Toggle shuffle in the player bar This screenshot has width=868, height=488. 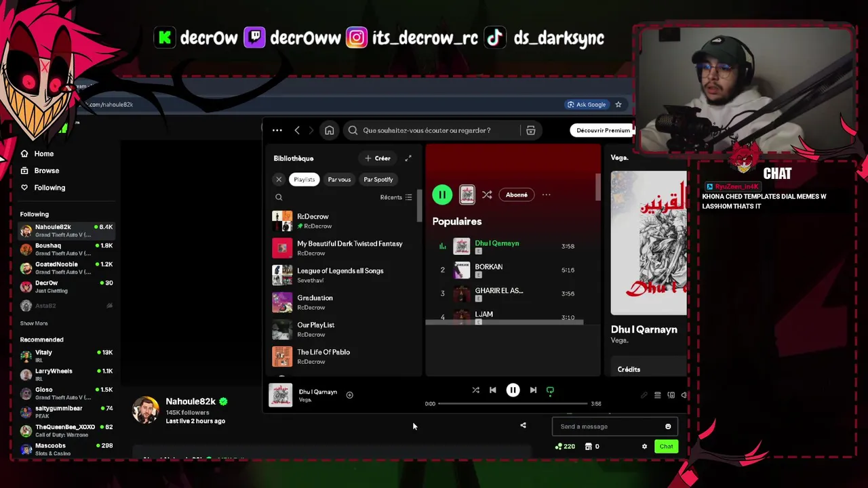[475, 390]
